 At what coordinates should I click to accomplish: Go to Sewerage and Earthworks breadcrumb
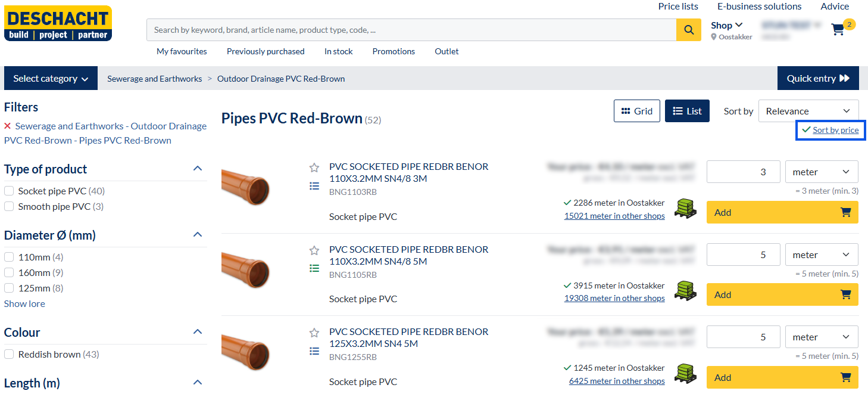click(x=155, y=79)
